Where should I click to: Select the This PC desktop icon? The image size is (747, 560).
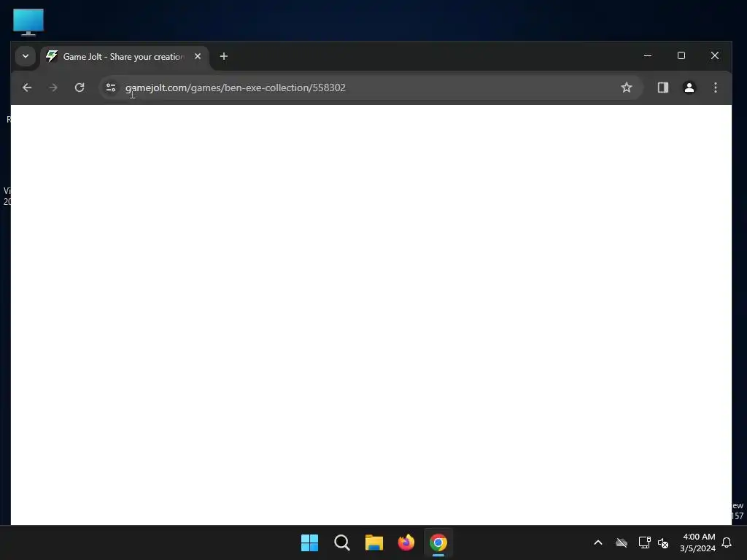(28, 22)
